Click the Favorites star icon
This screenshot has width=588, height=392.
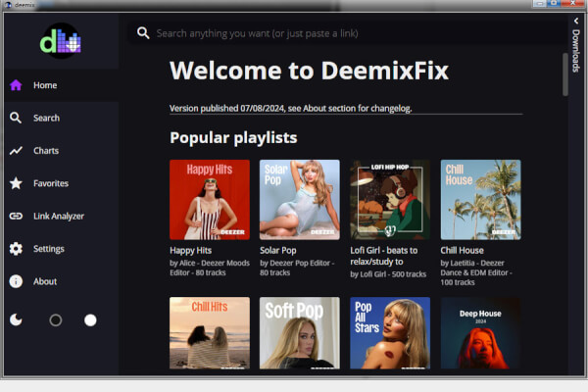(16, 183)
